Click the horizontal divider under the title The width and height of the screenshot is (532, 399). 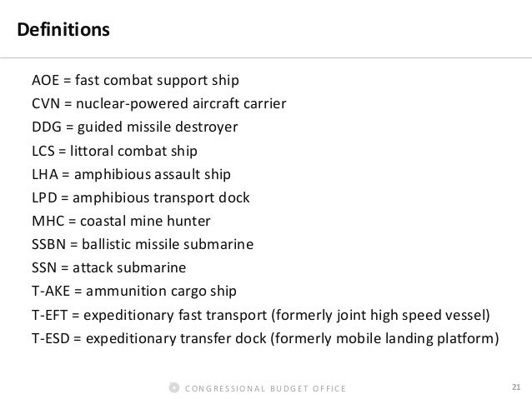266,59
